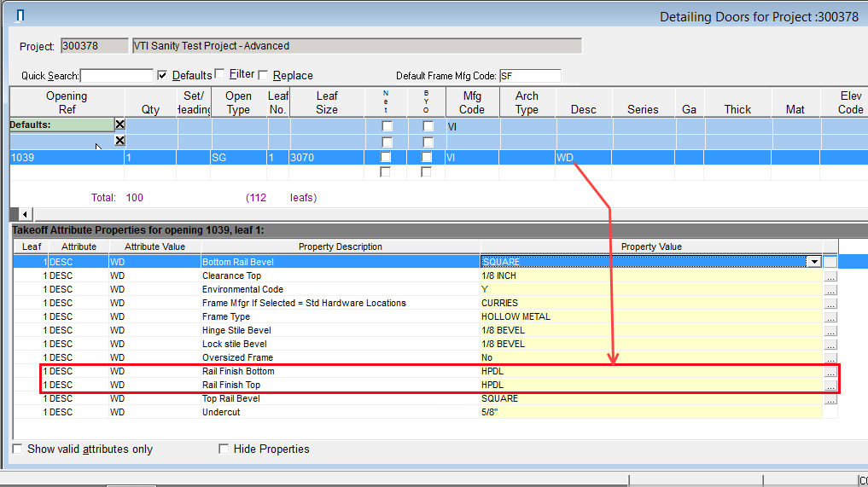Click the Series column header
Screen dimensions: 868x487
[x=643, y=102]
